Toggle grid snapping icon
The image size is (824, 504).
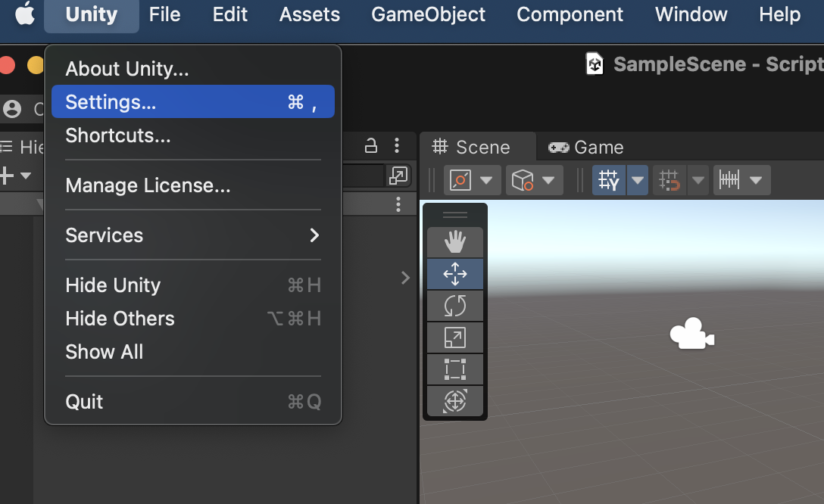tap(669, 180)
